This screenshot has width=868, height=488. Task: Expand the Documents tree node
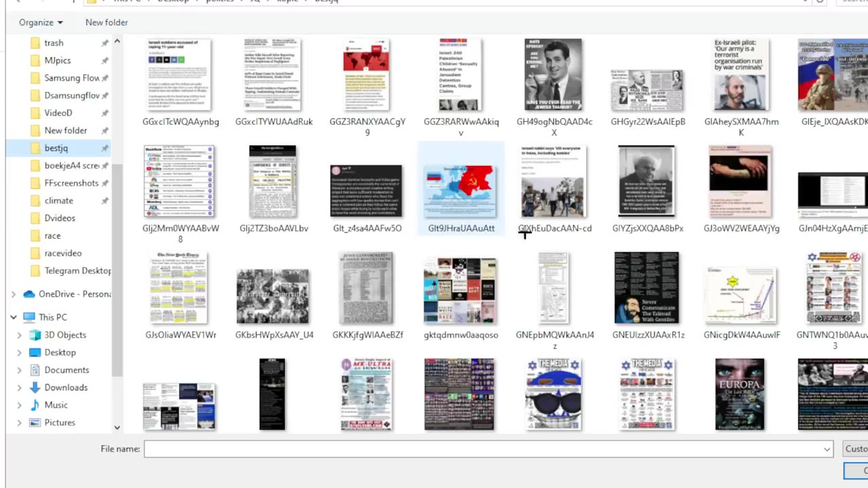[x=20, y=370]
